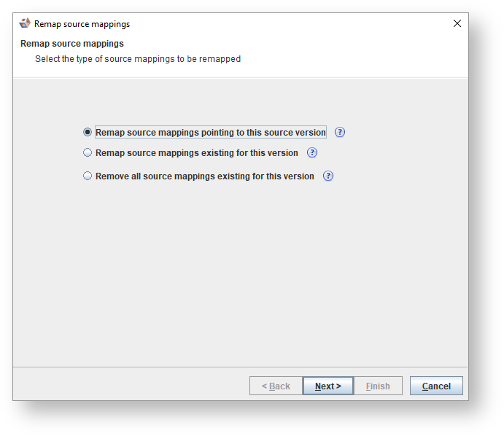Select radio circle for Remove all source mappings
Image resolution: width=504 pixels, height=436 pixels.
tap(88, 176)
